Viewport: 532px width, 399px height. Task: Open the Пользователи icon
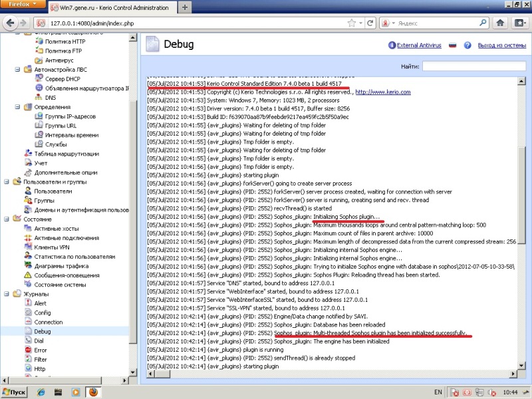[28, 191]
